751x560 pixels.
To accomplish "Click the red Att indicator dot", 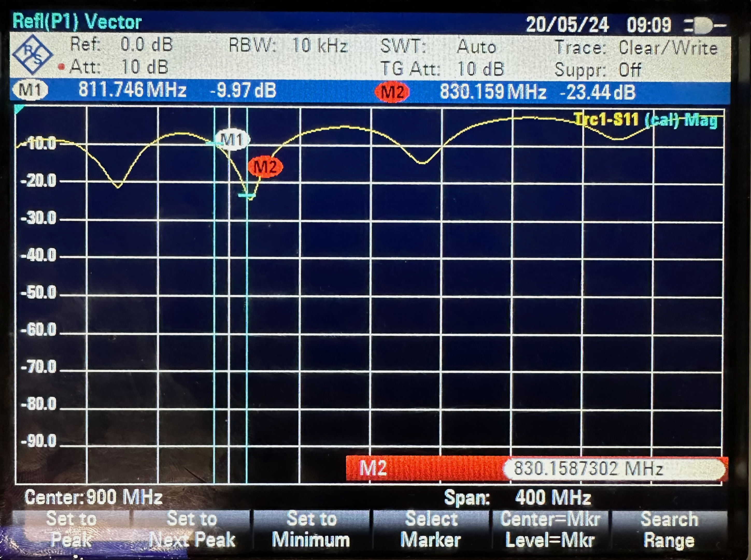I will (61, 67).
